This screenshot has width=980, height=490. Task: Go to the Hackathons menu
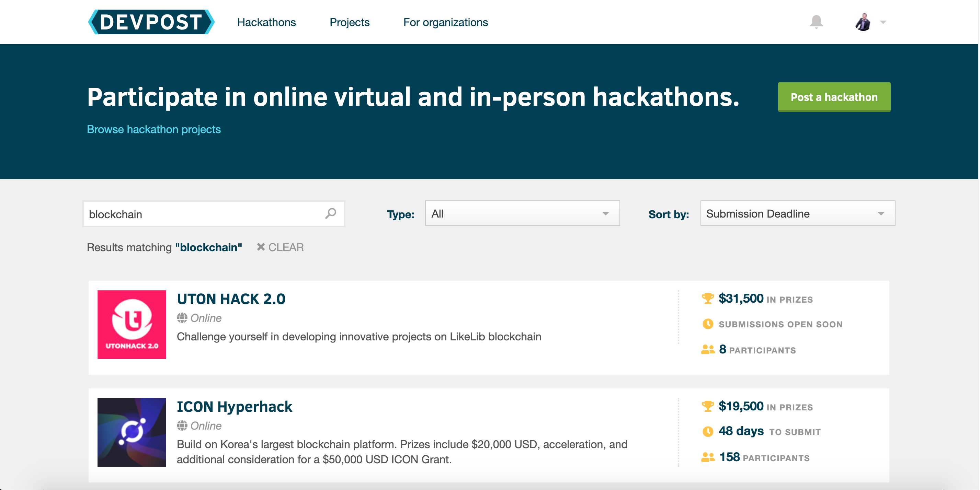click(266, 22)
